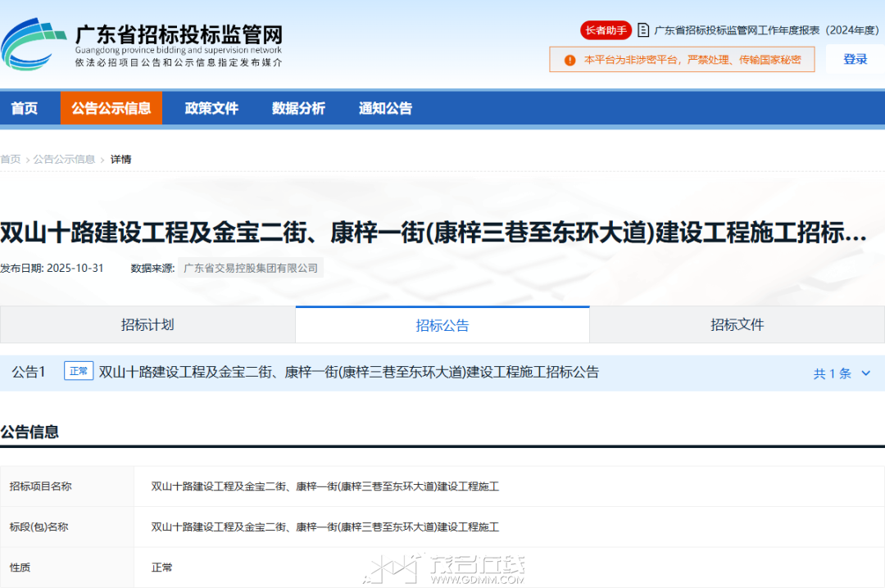Screen dimensions: 885x588
Task: Select 公告公示信息 in the navigation bar
Action: click(111, 108)
